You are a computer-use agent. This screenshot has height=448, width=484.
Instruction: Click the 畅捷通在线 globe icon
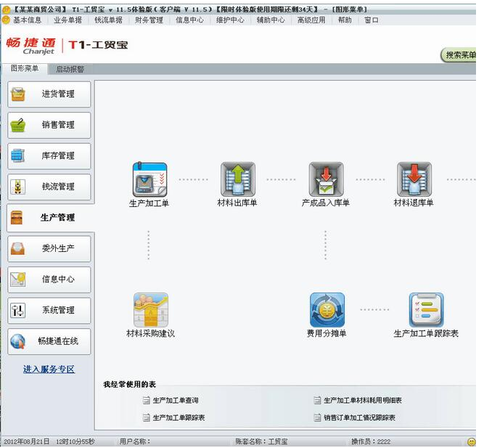click(x=17, y=341)
